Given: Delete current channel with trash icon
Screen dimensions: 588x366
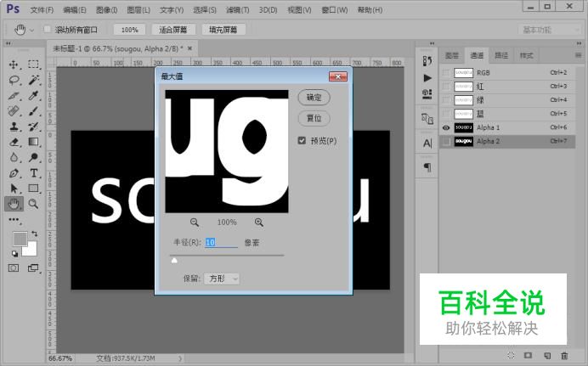Looking at the screenshot, I should point(564,356).
